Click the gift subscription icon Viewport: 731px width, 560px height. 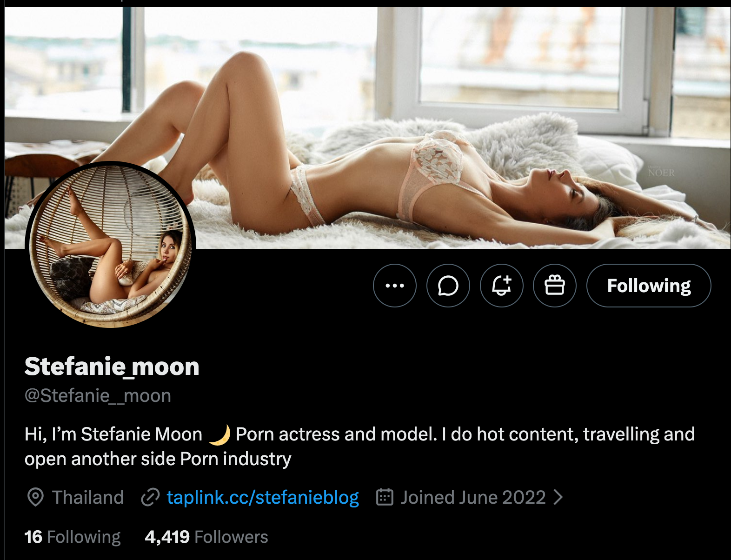click(554, 286)
